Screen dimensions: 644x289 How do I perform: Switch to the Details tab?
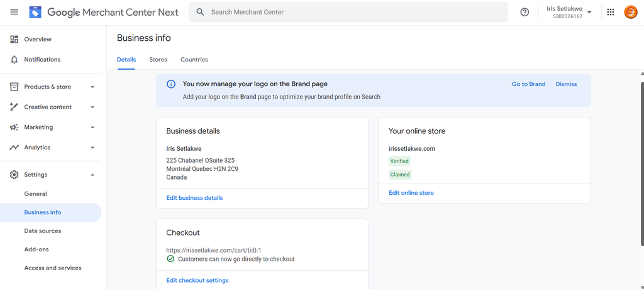coord(126,60)
